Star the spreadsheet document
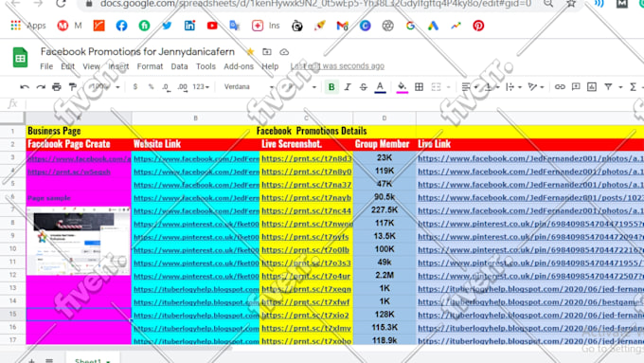Image resolution: width=644 pixels, height=363 pixels. pos(250,52)
